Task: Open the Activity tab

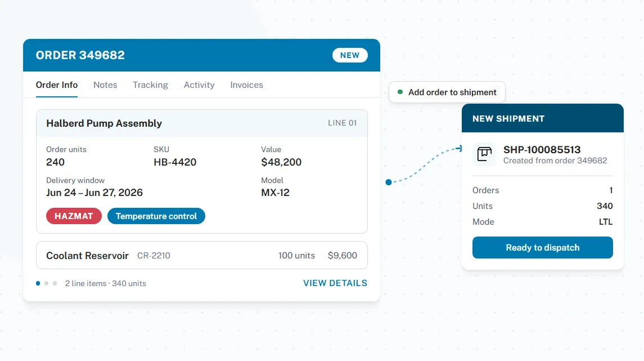Action: (199, 84)
